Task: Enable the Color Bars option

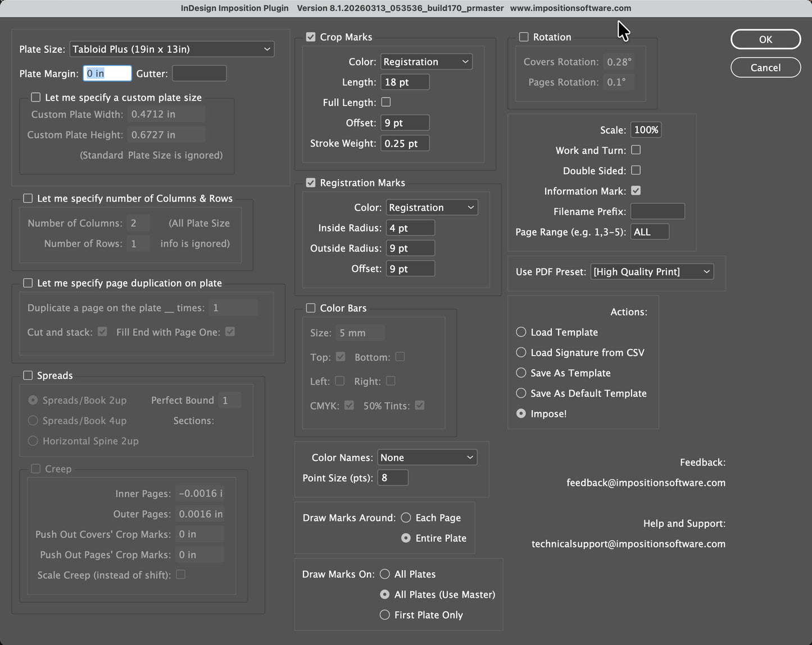Action: click(x=311, y=308)
